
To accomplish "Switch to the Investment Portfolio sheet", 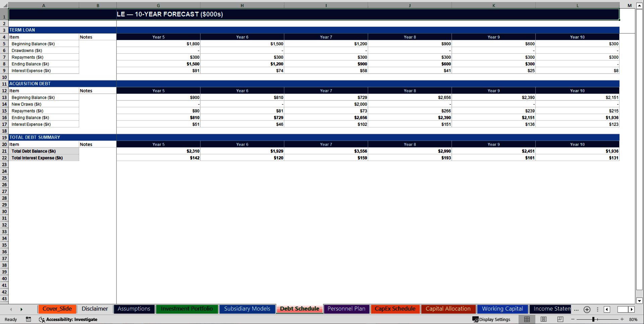I will pyautogui.click(x=187, y=309).
